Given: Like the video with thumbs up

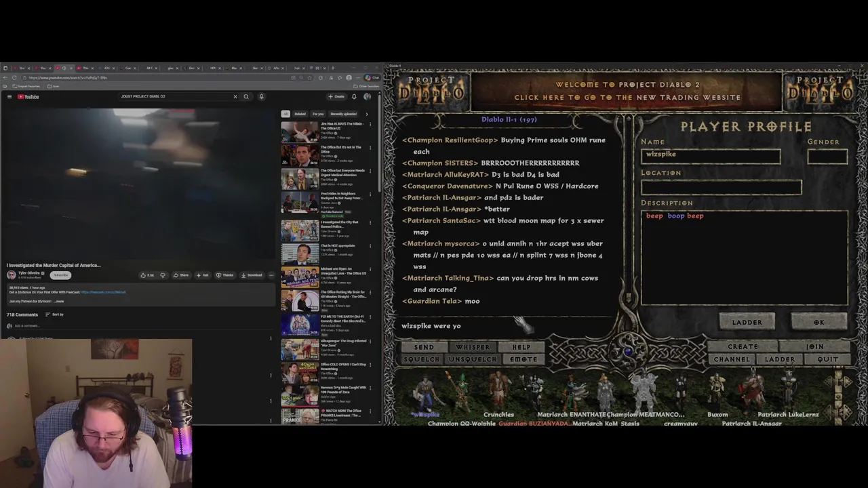Looking at the screenshot, I should 147,275.
